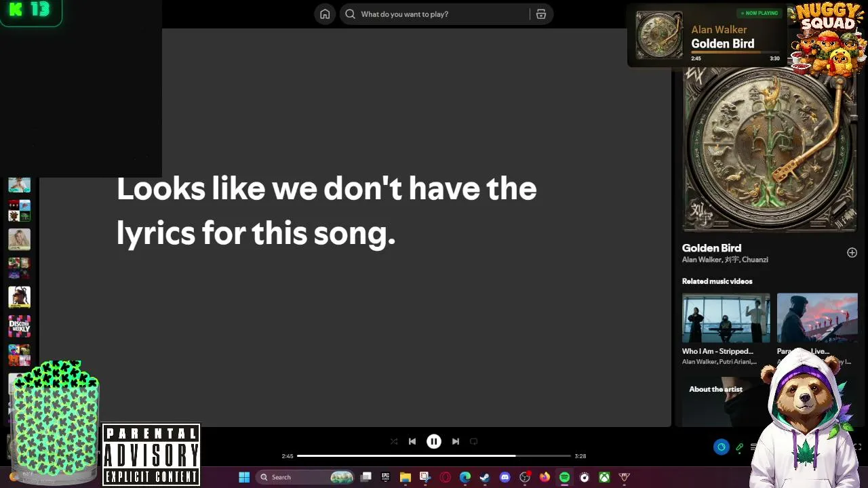This screenshot has width=868, height=488.
Task: Click the green microphone icon in player bar
Action: coord(739,447)
